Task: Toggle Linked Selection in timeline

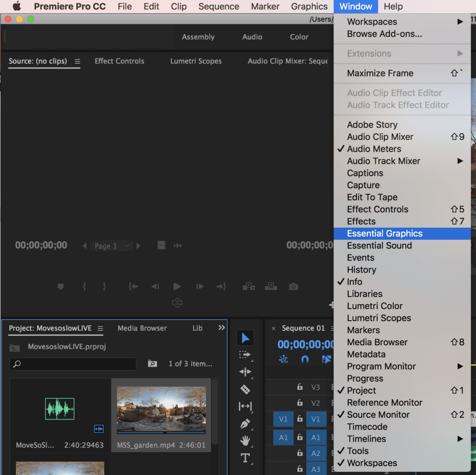Action: 326,360
